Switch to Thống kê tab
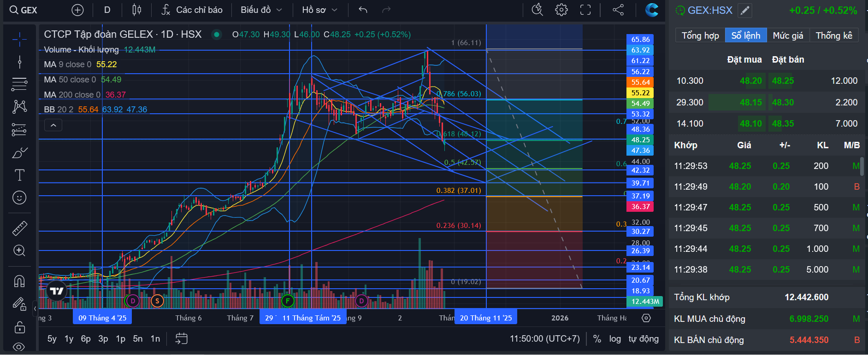 (x=834, y=35)
